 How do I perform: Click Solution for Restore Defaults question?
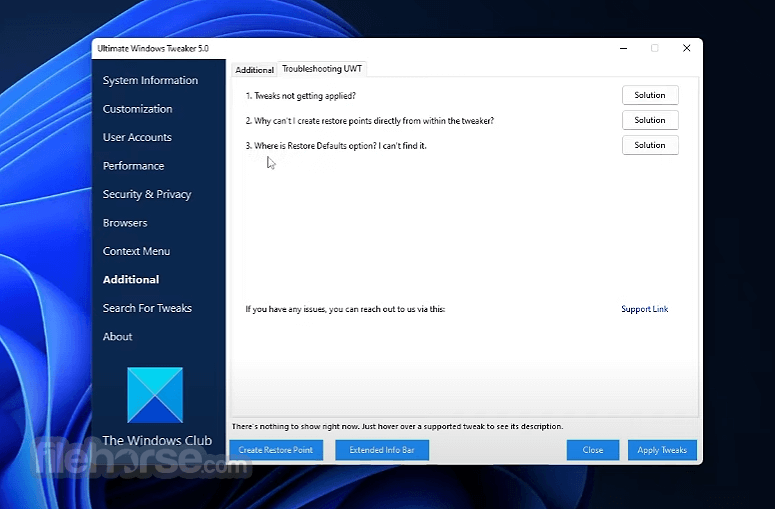point(650,145)
